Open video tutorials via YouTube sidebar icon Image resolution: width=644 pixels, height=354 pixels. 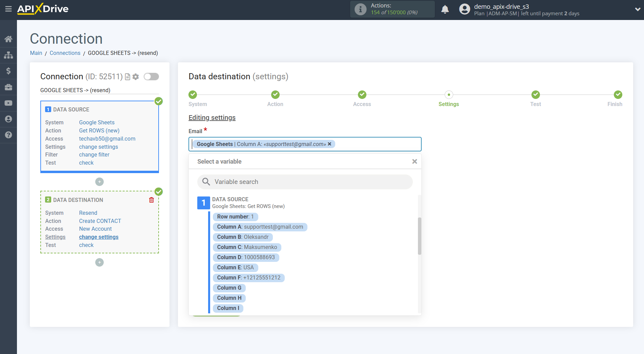(8, 103)
